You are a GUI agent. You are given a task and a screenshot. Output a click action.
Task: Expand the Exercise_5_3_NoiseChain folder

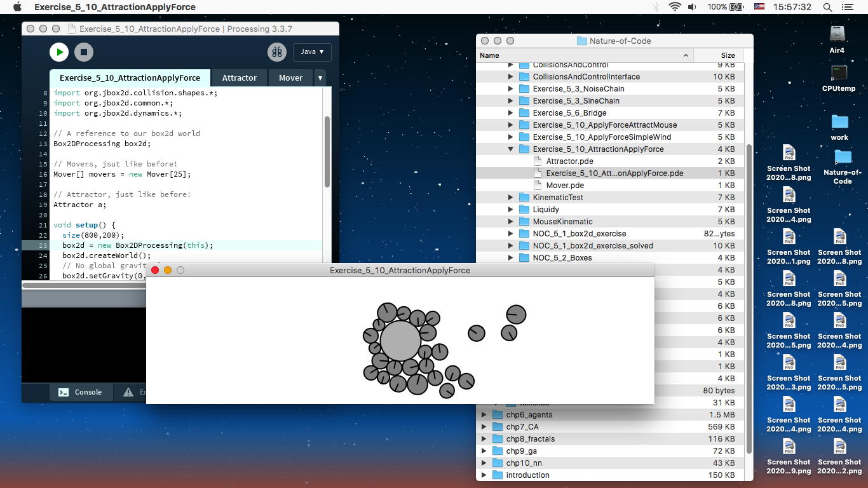[x=510, y=89]
